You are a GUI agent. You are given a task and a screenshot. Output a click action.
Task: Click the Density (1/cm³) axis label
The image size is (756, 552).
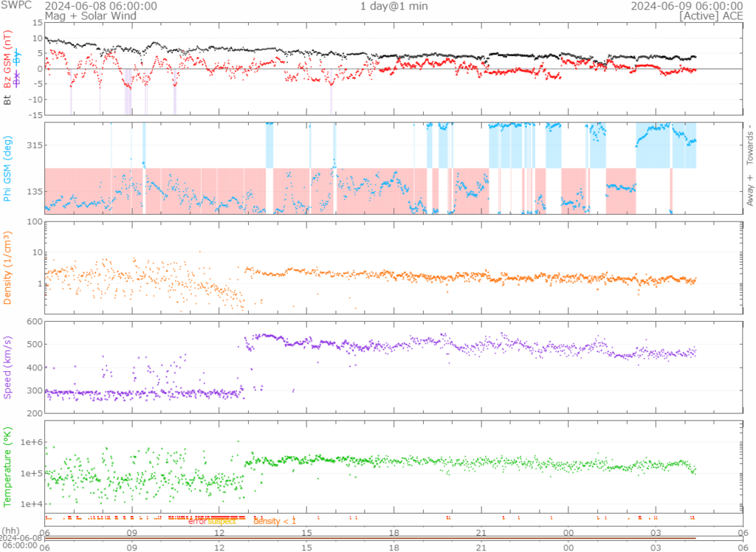click(7, 268)
